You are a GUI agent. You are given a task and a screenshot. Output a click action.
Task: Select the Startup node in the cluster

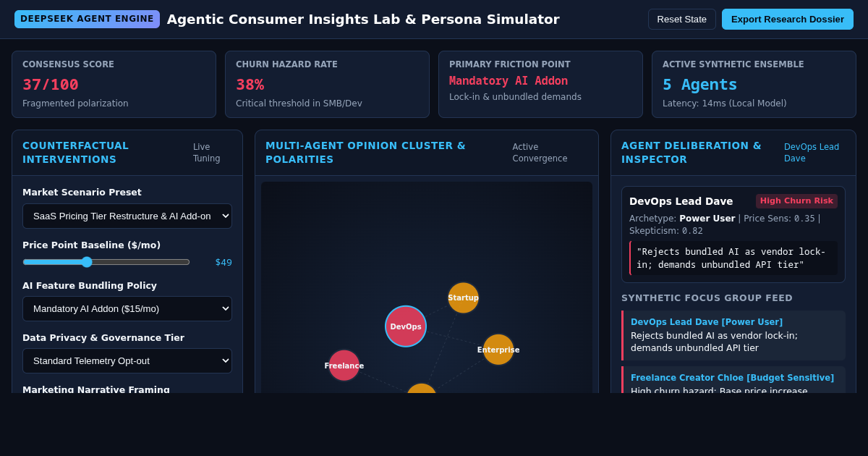tap(463, 297)
